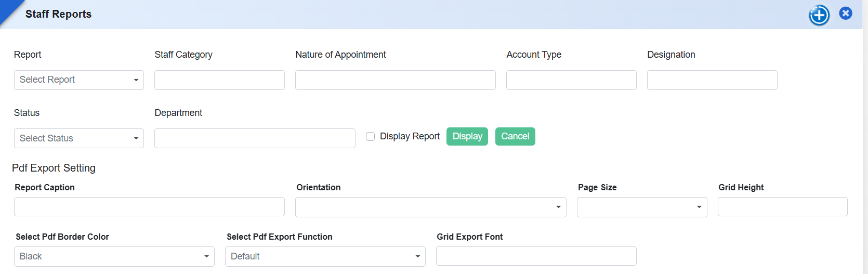The width and height of the screenshot is (868, 274).
Task: Focus the Department text box
Action: coord(255,138)
